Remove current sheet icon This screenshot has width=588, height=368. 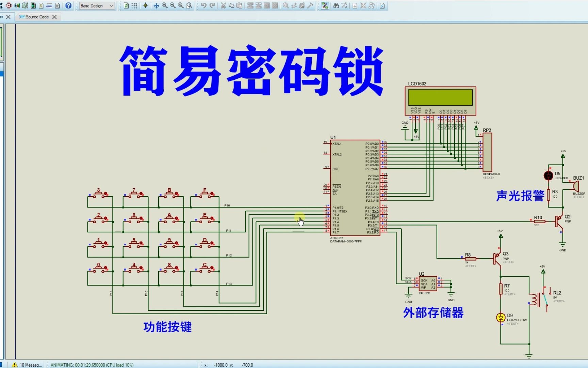363,5
